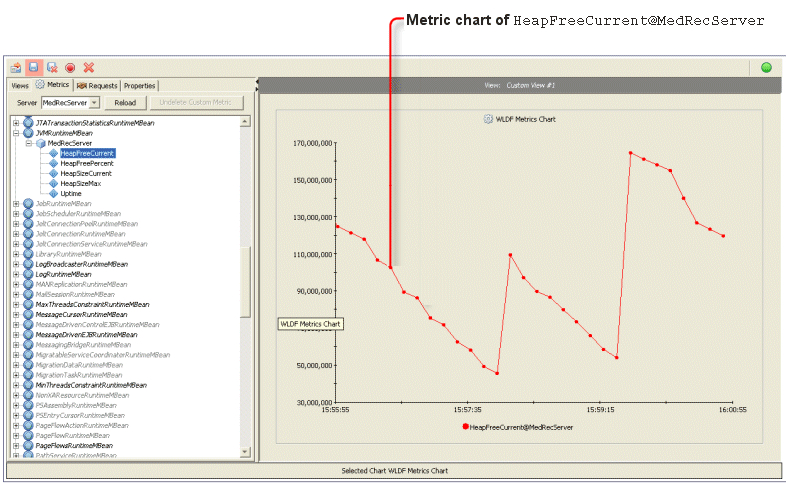Click the globe icon of PageFlowsRuntimeMBean
This screenshot has height=484, width=786.
(28, 445)
